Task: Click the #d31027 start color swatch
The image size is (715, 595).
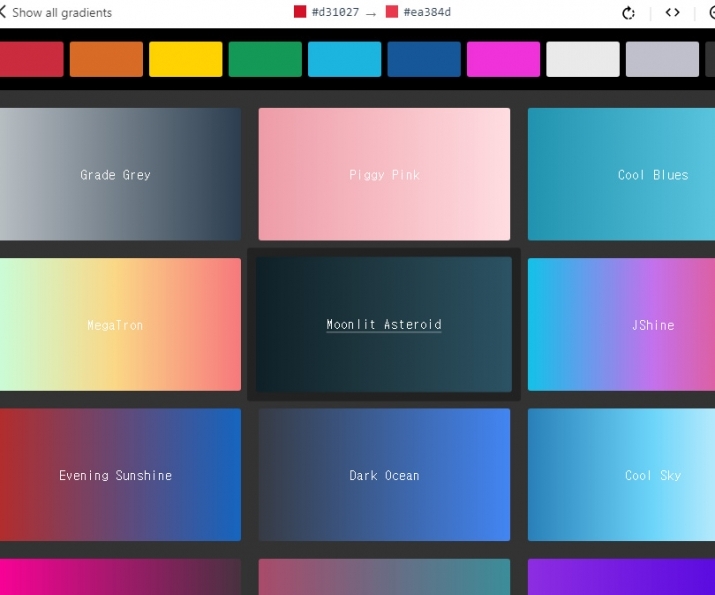Action: click(300, 12)
